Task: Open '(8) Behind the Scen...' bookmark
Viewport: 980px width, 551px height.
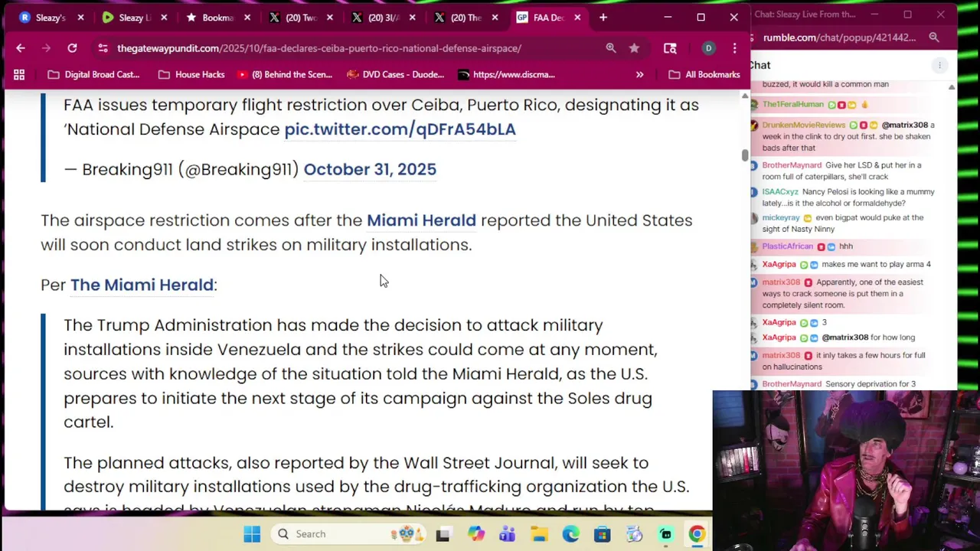Action: coord(284,74)
